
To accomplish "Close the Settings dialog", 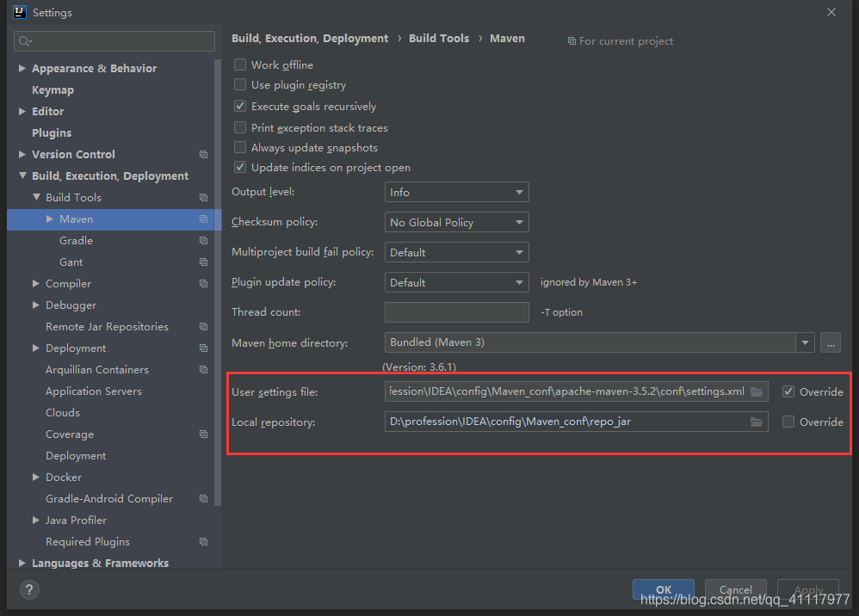I will [x=831, y=12].
